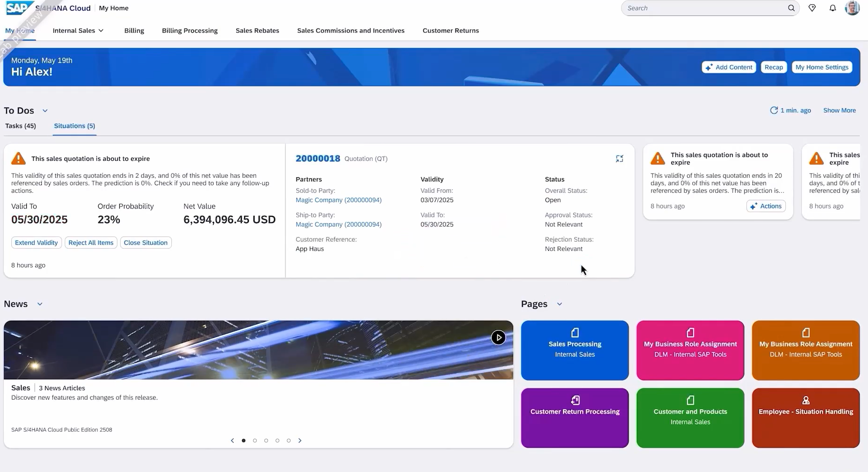
Task: Open the Sales Processing page tile
Action: [575, 350]
